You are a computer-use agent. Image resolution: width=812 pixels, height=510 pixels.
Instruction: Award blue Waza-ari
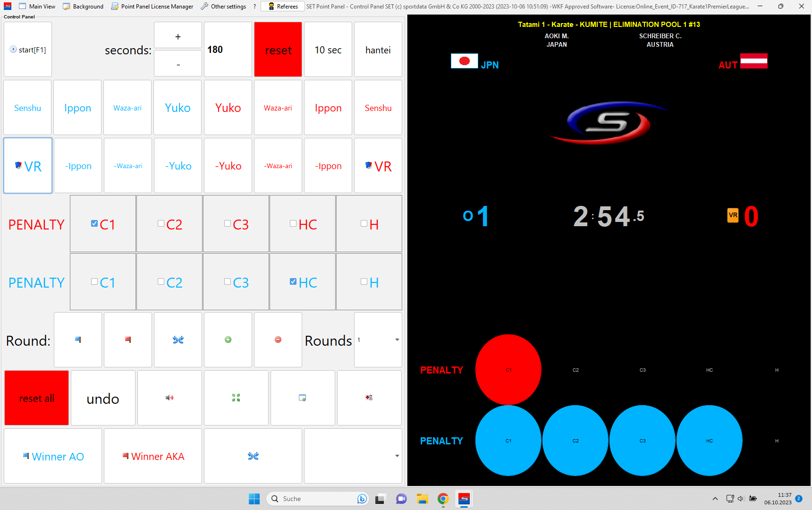point(127,108)
